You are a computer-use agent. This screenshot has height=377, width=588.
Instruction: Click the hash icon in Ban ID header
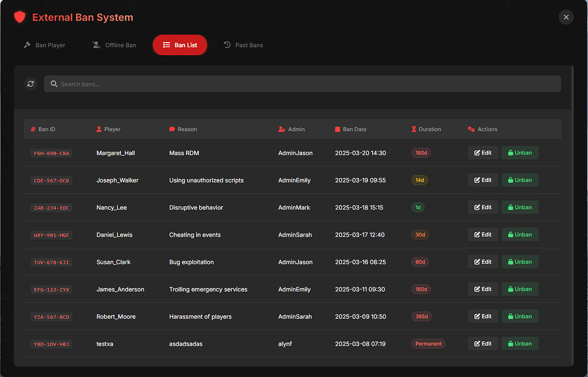tap(33, 129)
